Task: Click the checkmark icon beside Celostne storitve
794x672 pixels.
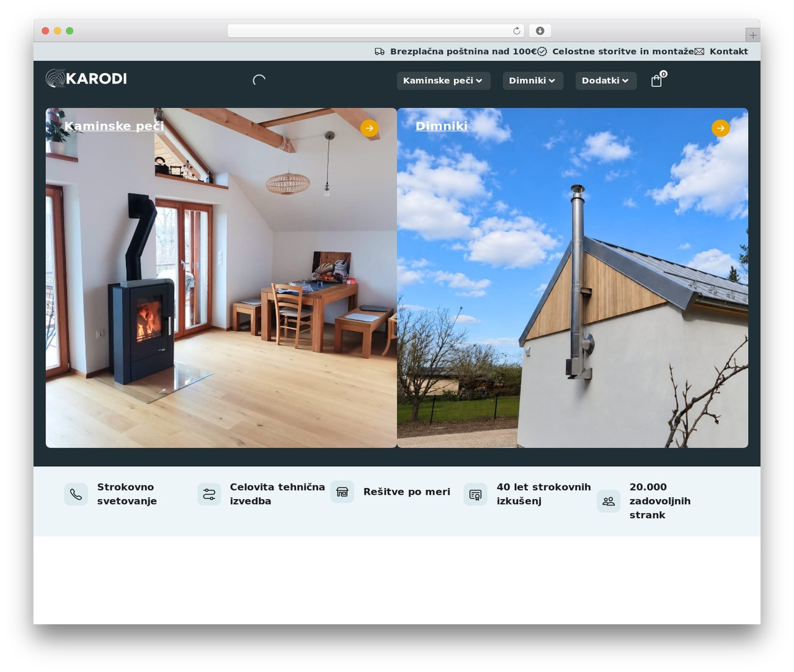Action: [x=542, y=51]
